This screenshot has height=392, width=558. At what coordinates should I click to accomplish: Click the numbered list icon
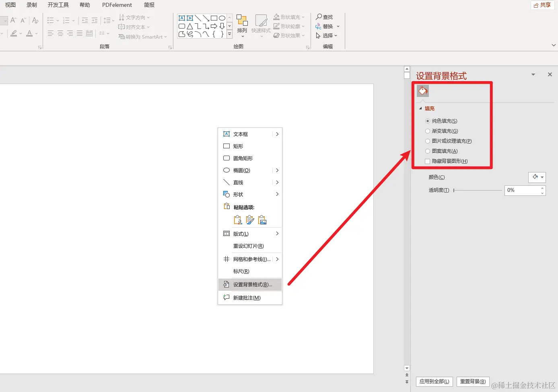point(67,20)
